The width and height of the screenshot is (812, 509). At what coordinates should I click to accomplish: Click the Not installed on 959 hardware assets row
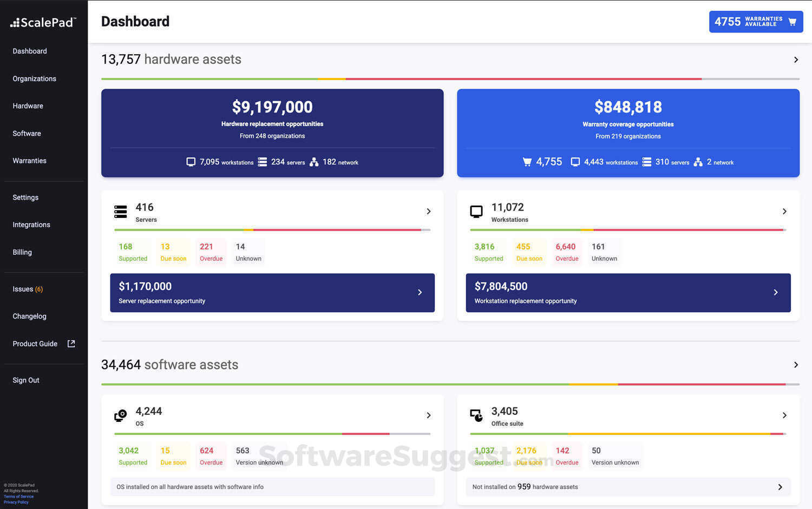click(x=628, y=486)
